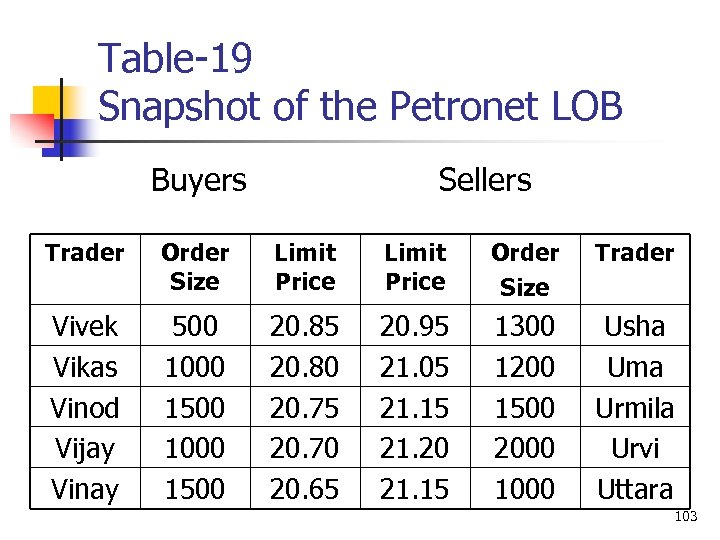This screenshot has height=540, width=720.
Task: Select the 20.65 limit price value
Action: coord(305,489)
